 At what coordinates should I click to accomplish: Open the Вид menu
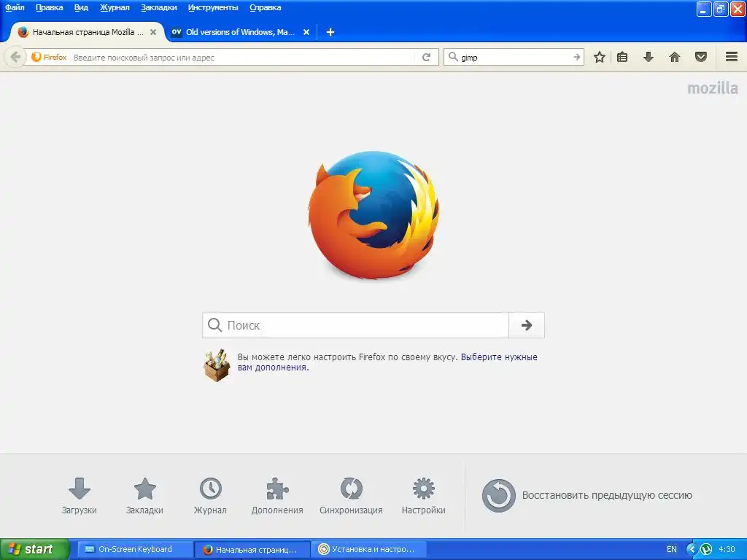(81, 7)
